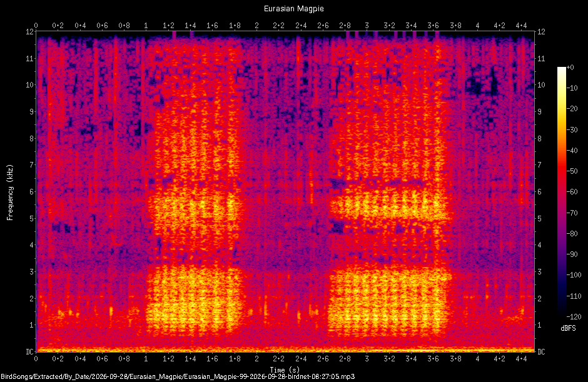Click the '2.8' tick on the top time axis

(x=345, y=26)
